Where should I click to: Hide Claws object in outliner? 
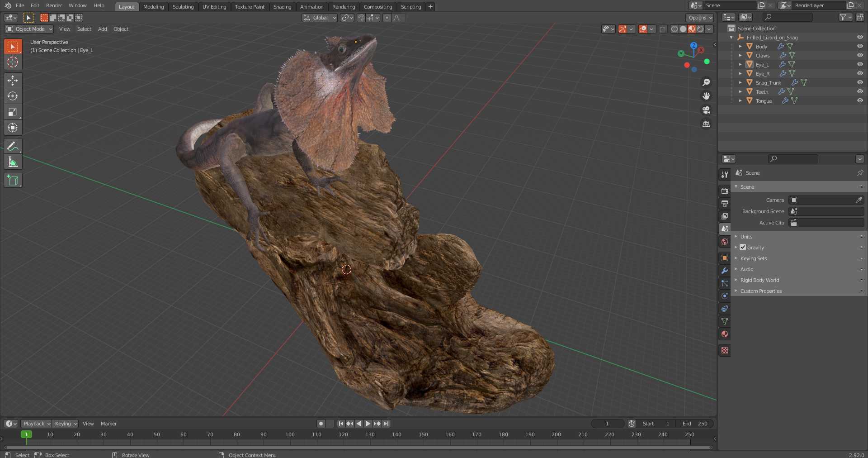859,55
